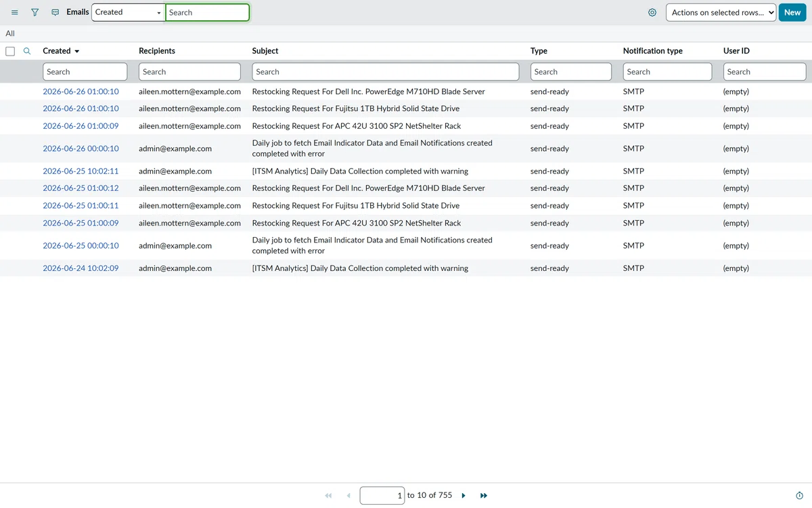Click the New button
Viewport: 812px width, 508px height.
click(x=792, y=12)
